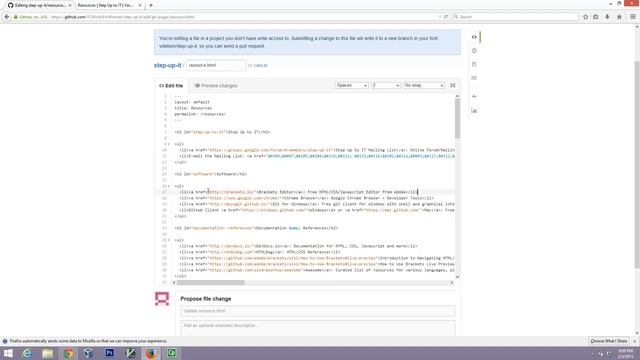Click the pink user avatar thumbnail

(162, 299)
